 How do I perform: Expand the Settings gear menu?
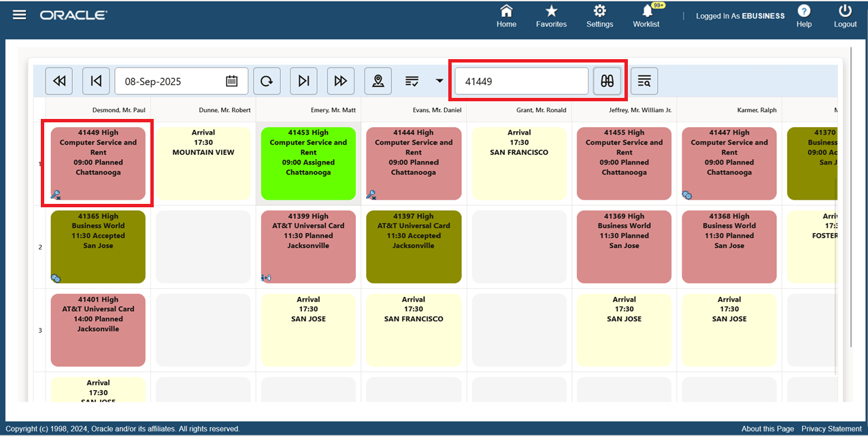point(599,16)
